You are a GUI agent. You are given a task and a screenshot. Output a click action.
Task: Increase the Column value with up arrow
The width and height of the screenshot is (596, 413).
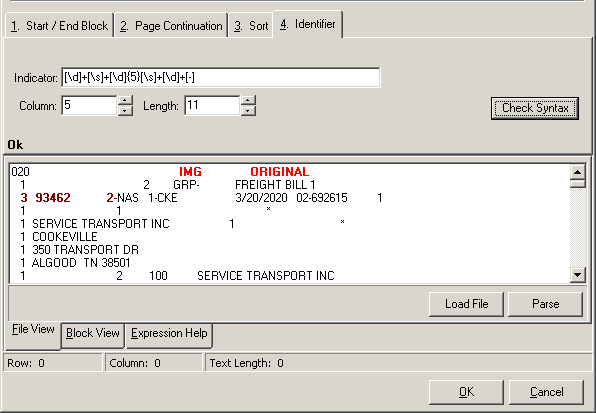(x=125, y=101)
